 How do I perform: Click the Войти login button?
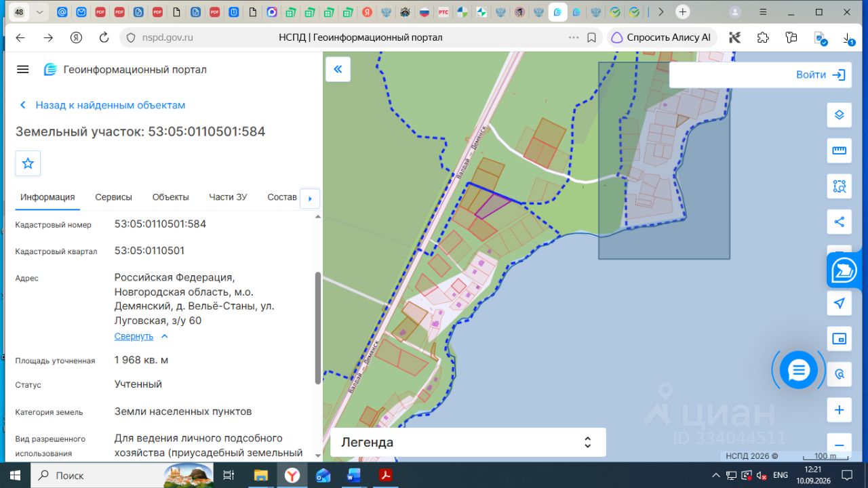point(821,75)
